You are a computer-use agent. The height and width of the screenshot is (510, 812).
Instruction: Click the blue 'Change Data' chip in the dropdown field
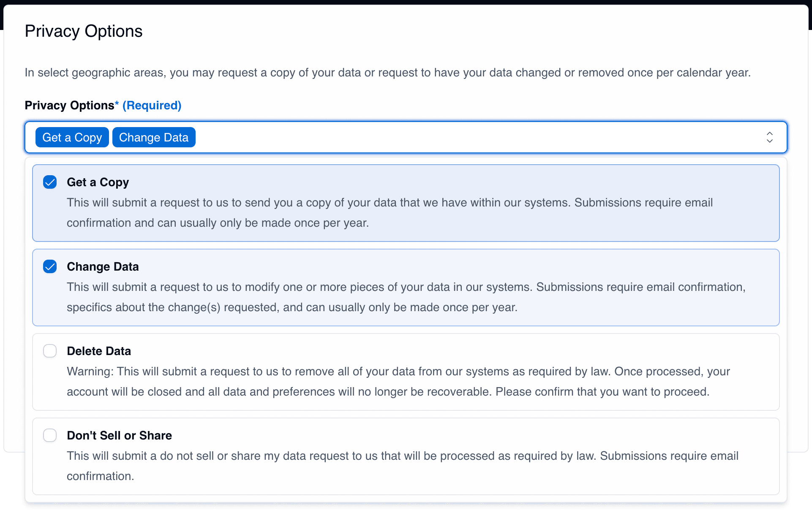153,137
